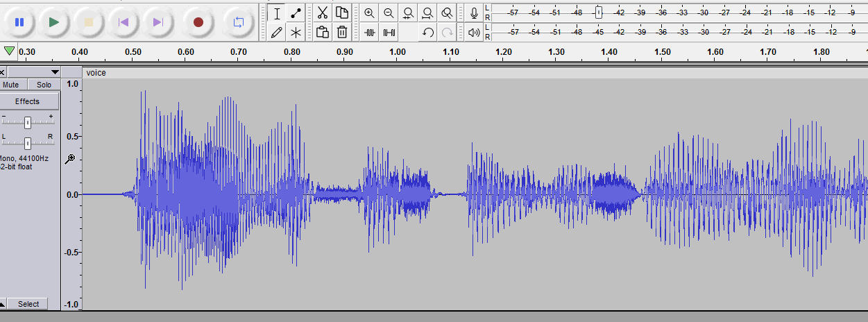868x322 pixels.
Task: Solo the voice track
Action: 44,85
